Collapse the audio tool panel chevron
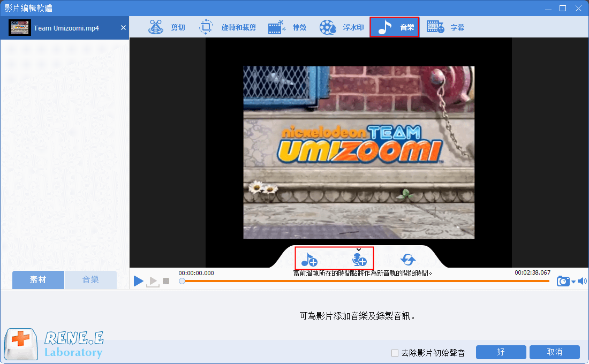 [x=359, y=249]
